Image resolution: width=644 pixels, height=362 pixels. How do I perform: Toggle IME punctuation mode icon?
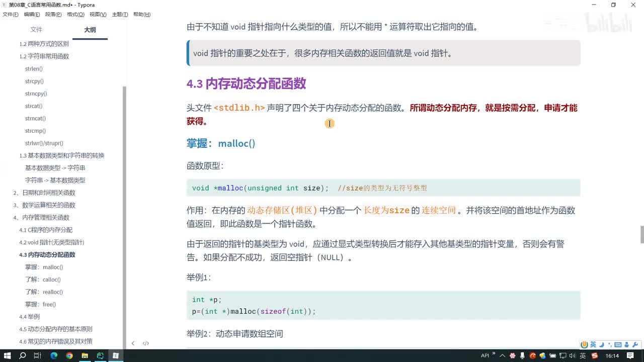pos(610,344)
